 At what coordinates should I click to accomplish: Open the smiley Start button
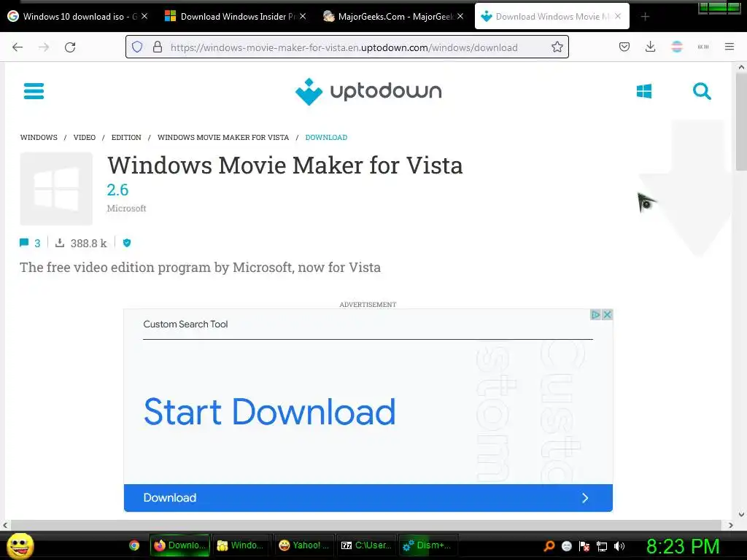(x=20, y=545)
